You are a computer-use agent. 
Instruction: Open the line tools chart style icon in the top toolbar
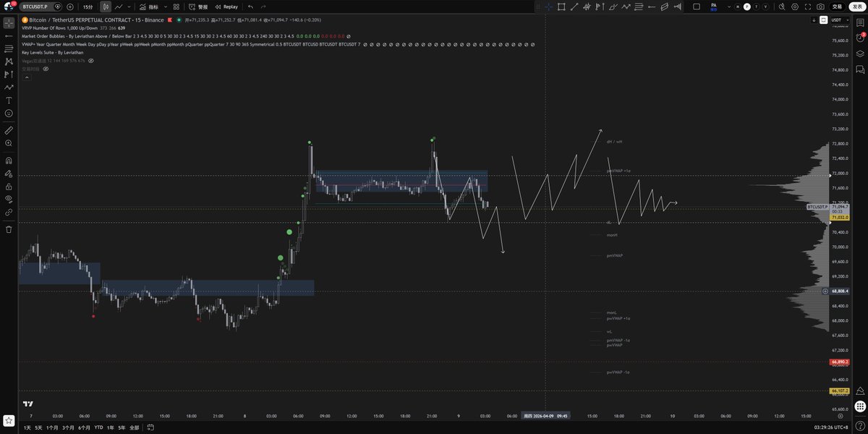(x=119, y=7)
